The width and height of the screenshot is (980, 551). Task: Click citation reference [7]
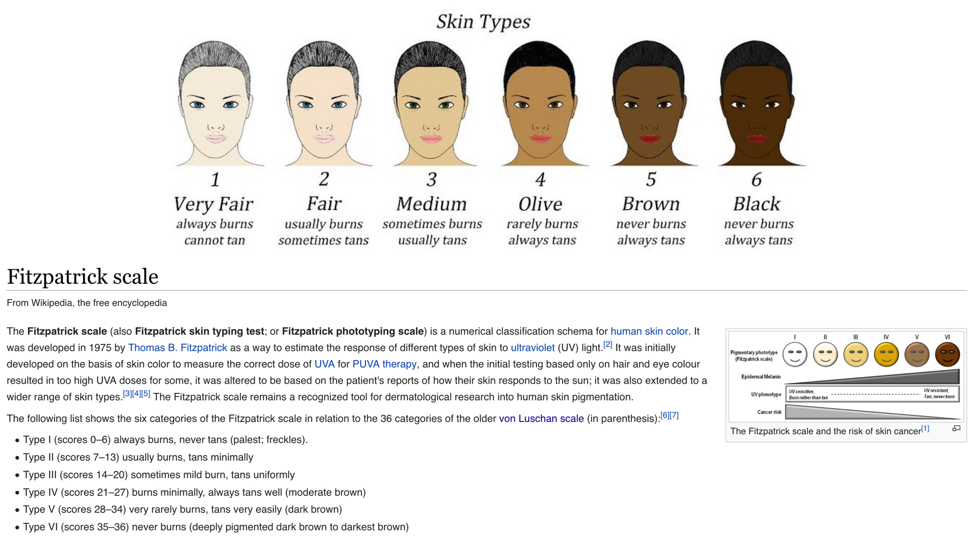pos(674,415)
